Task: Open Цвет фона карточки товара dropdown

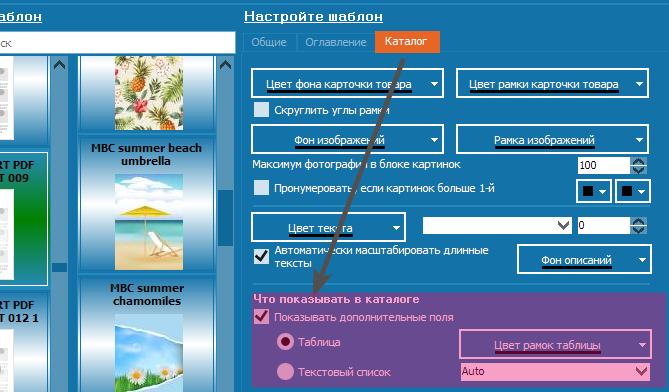Action: [347, 84]
